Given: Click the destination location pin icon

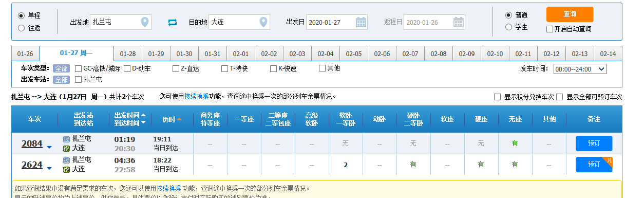Looking at the screenshot, I should [x=264, y=22].
